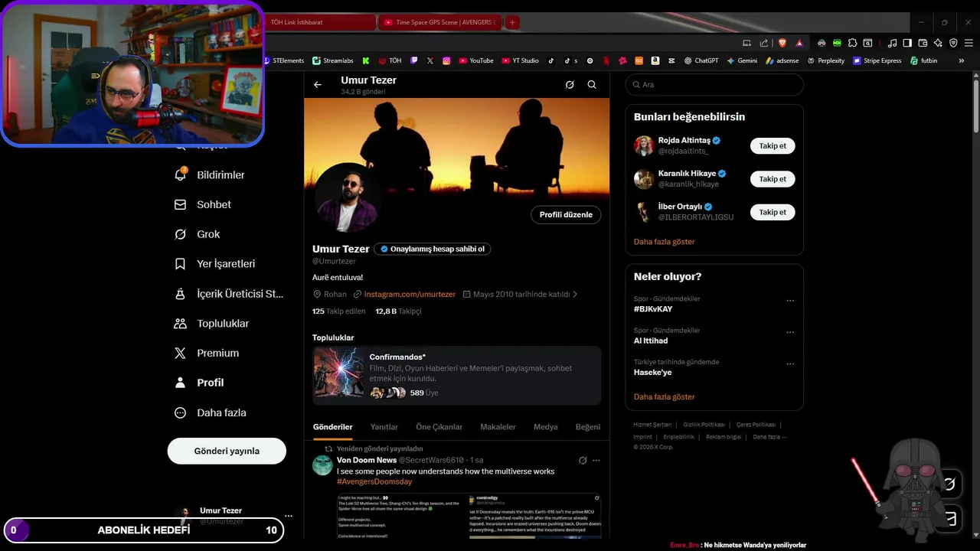Image resolution: width=980 pixels, height=551 pixels.
Task: Open account menu dots beside Umur Tezer
Action: point(289,517)
